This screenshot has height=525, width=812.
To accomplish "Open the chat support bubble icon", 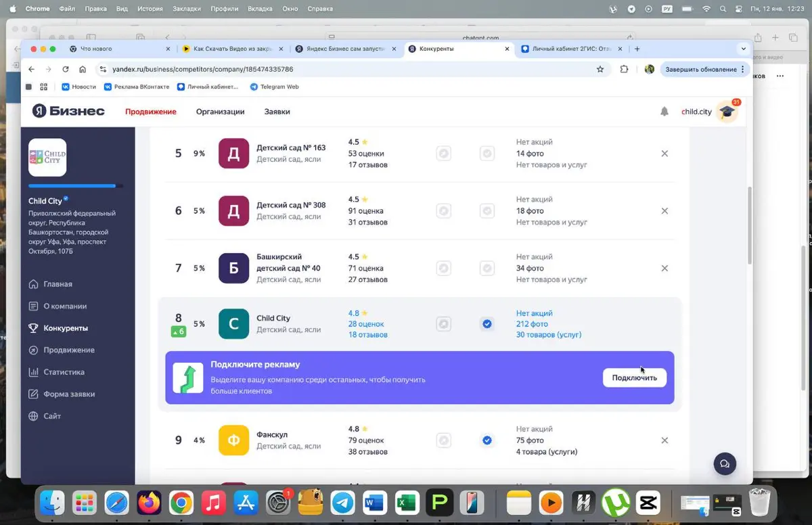I will click(725, 463).
